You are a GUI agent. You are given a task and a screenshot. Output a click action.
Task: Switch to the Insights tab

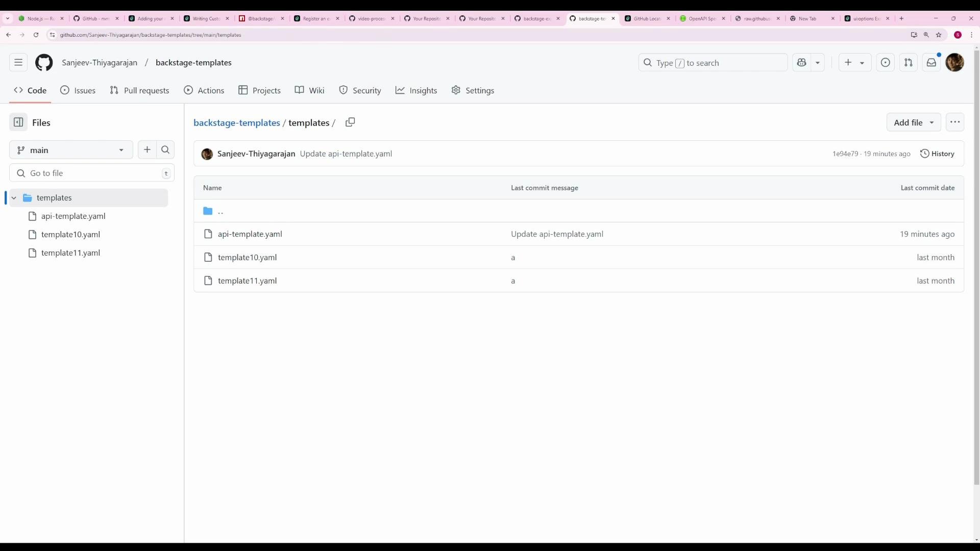(416, 90)
